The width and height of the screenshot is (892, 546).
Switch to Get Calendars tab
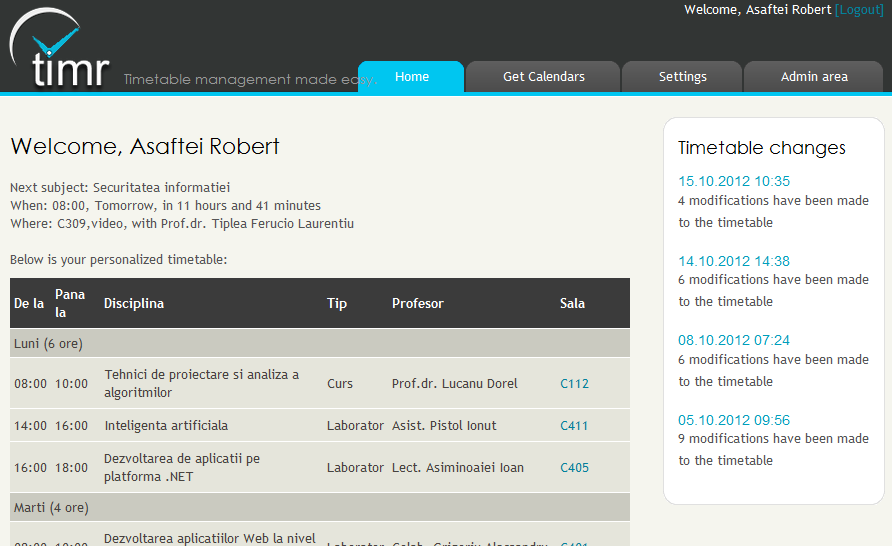(x=543, y=77)
